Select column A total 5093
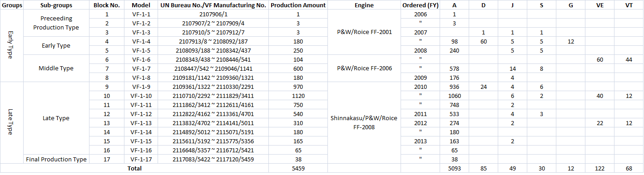 [454, 168]
